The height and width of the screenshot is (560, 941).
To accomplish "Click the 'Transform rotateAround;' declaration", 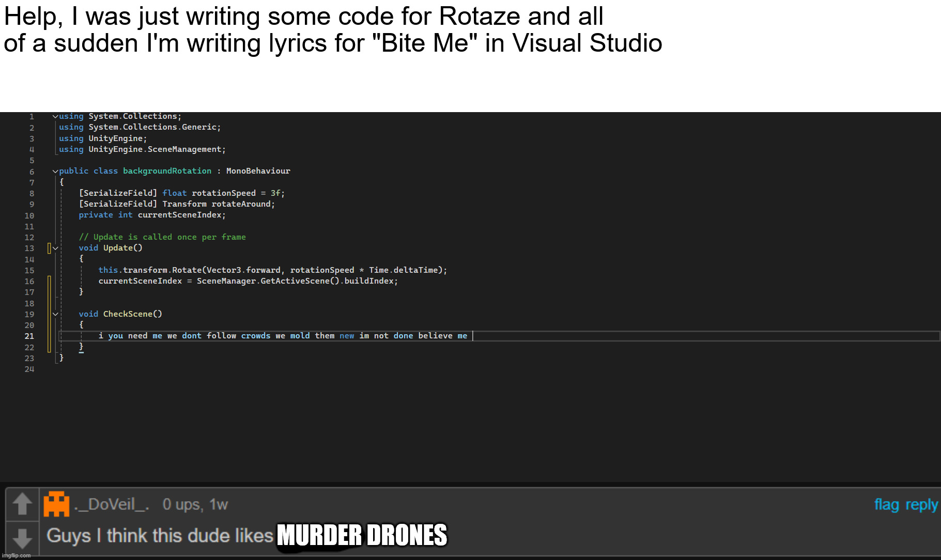I will coord(219,204).
